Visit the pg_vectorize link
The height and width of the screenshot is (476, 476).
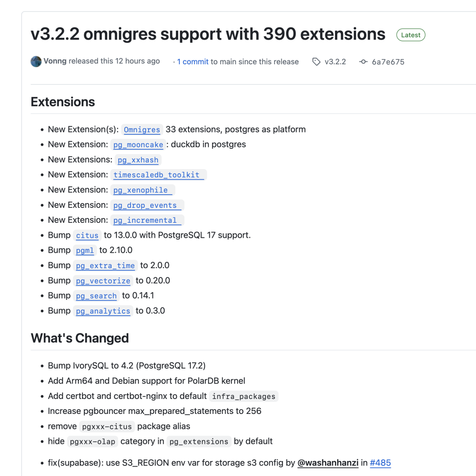pyautogui.click(x=103, y=281)
